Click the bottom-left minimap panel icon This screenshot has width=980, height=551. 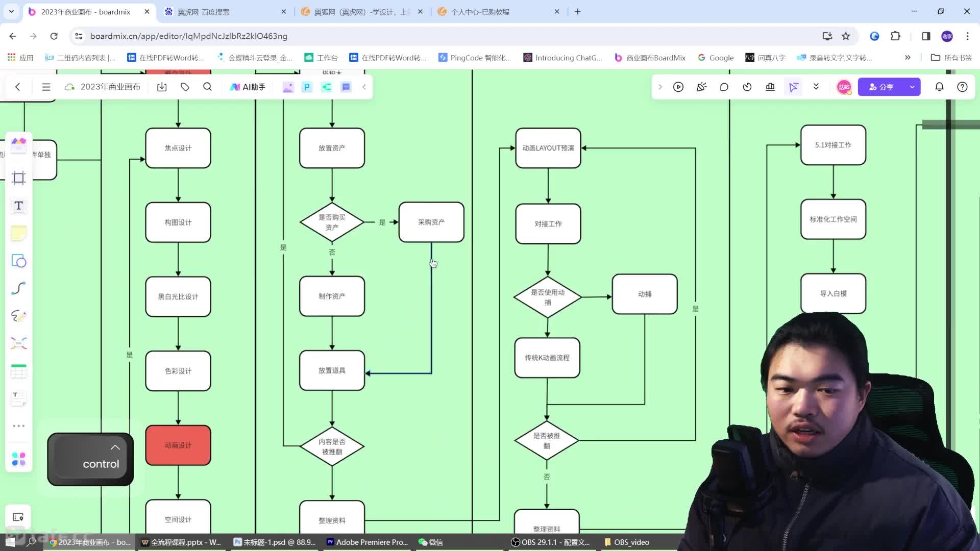pyautogui.click(x=18, y=517)
